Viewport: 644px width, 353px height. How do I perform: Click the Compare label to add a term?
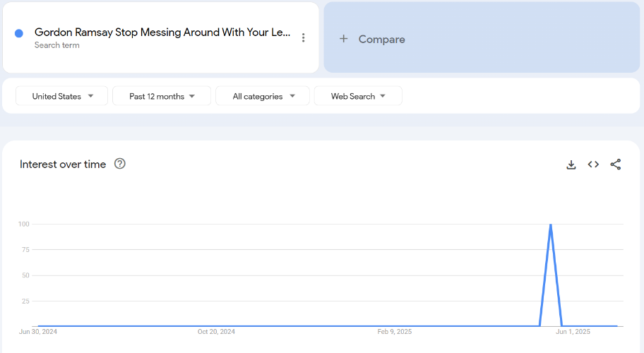click(x=381, y=40)
